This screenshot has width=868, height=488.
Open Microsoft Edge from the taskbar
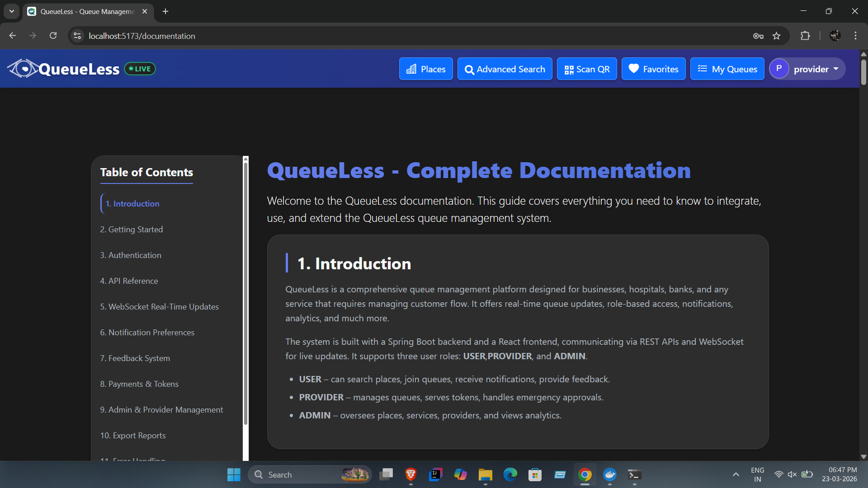click(x=510, y=474)
